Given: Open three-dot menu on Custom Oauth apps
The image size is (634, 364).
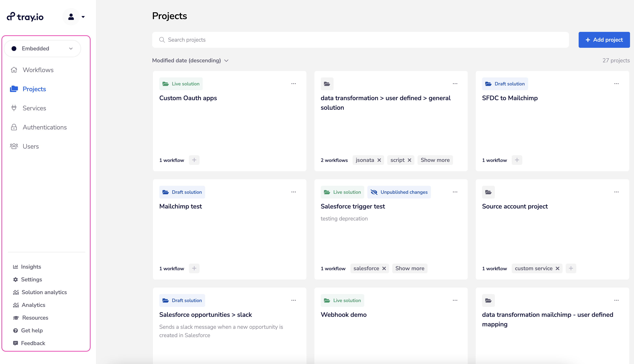Looking at the screenshot, I should (x=294, y=84).
